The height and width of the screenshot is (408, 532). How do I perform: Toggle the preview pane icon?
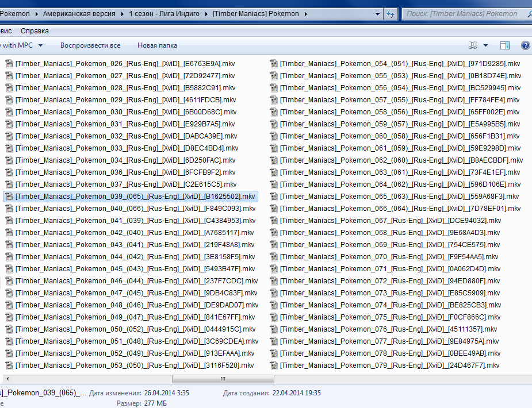(x=505, y=45)
